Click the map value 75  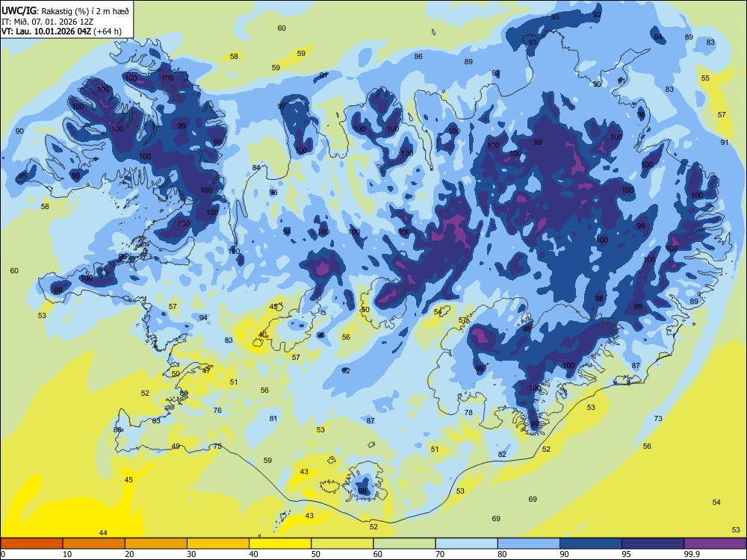(x=217, y=447)
